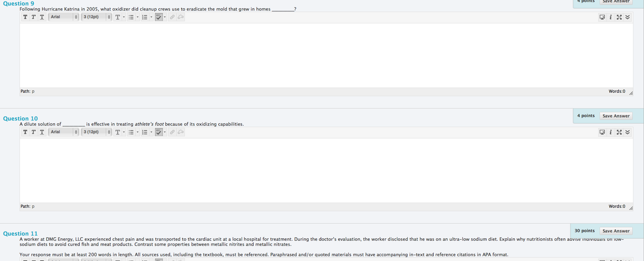The height and width of the screenshot is (261, 644).
Task: Open Arial font dropdown in Question 9
Action: [x=64, y=17]
